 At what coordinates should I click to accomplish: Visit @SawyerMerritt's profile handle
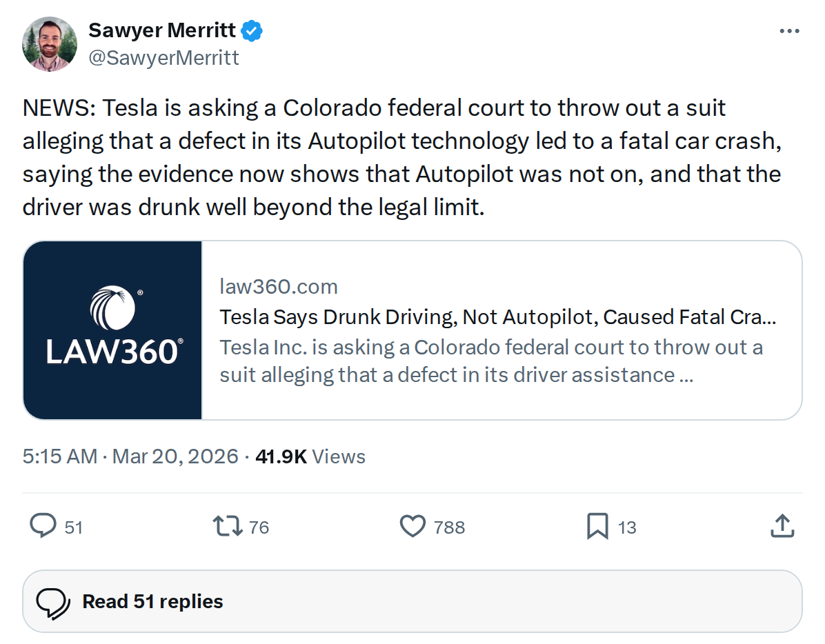click(x=165, y=57)
